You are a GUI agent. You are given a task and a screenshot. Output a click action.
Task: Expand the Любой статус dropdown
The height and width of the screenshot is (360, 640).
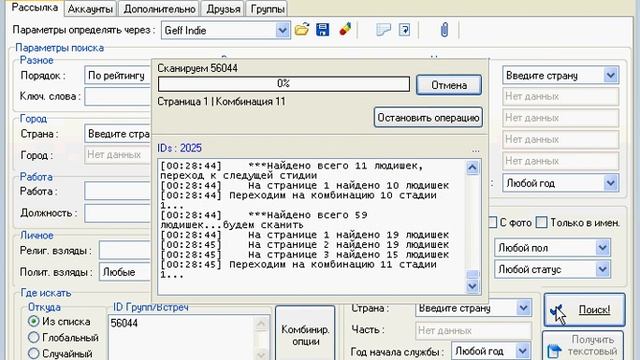tap(602, 269)
